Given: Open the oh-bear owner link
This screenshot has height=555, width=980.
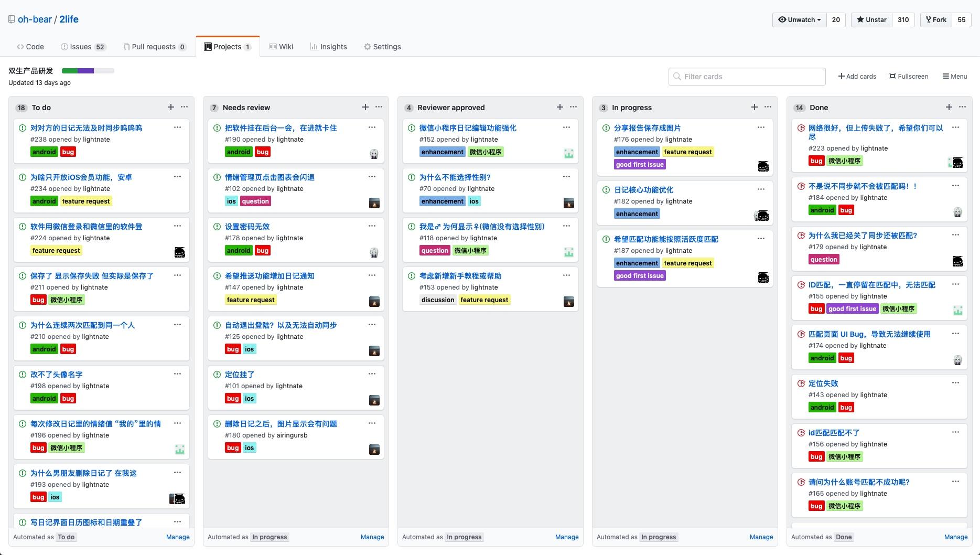Looking at the screenshot, I should (x=35, y=19).
